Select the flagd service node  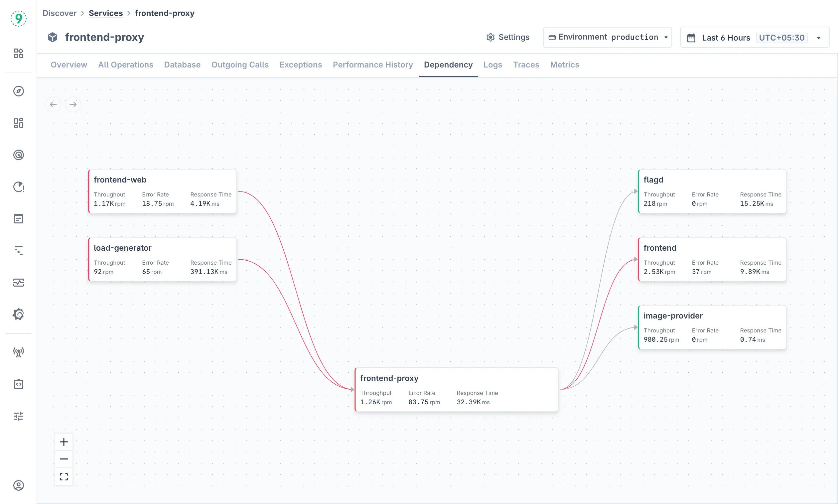pyautogui.click(x=712, y=191)
